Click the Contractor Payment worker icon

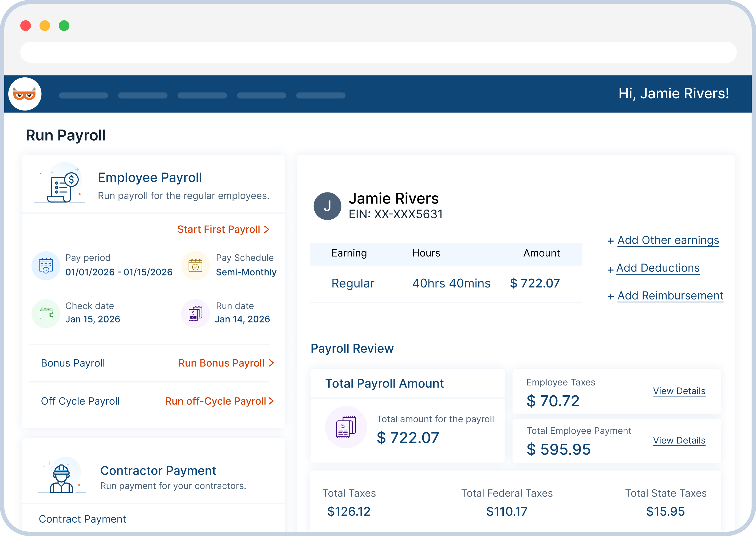(x=61, y=478)
